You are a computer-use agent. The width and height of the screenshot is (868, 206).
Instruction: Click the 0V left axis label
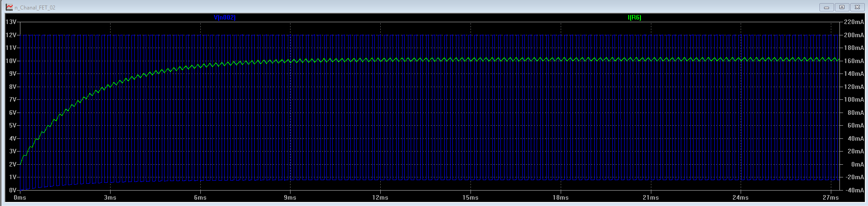(x=13, y=190)
